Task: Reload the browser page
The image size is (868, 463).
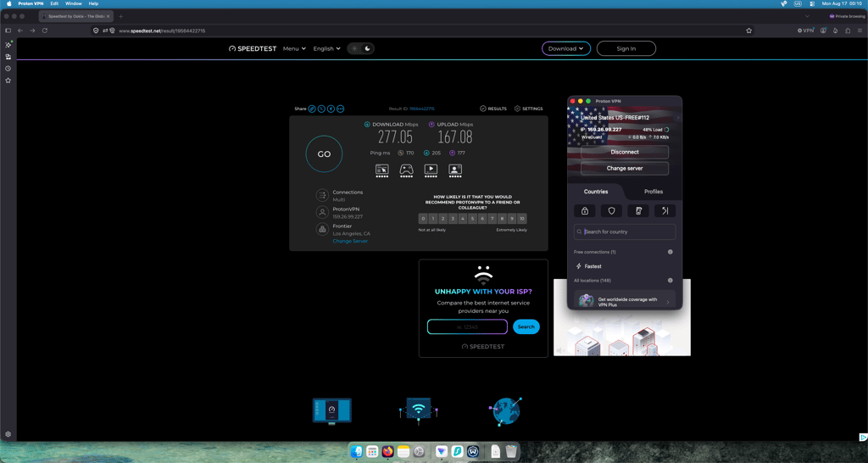Action: click(x=45, y=31)
